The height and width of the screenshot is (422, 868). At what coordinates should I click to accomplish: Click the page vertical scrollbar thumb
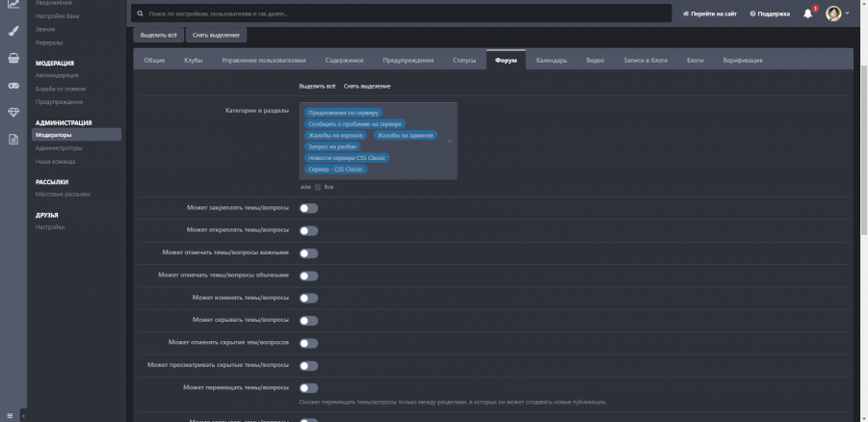pos(864,149)
